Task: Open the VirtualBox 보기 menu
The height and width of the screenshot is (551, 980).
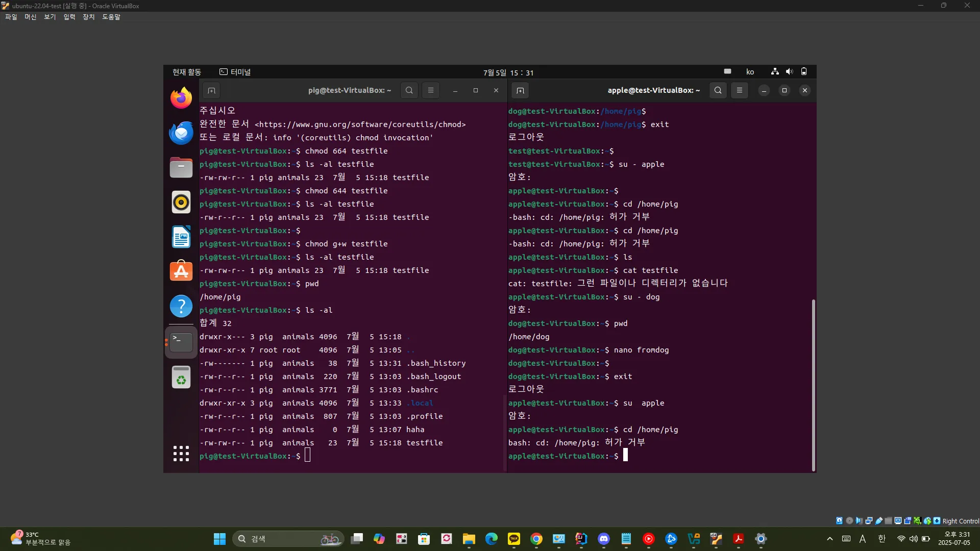Action: 50,17
